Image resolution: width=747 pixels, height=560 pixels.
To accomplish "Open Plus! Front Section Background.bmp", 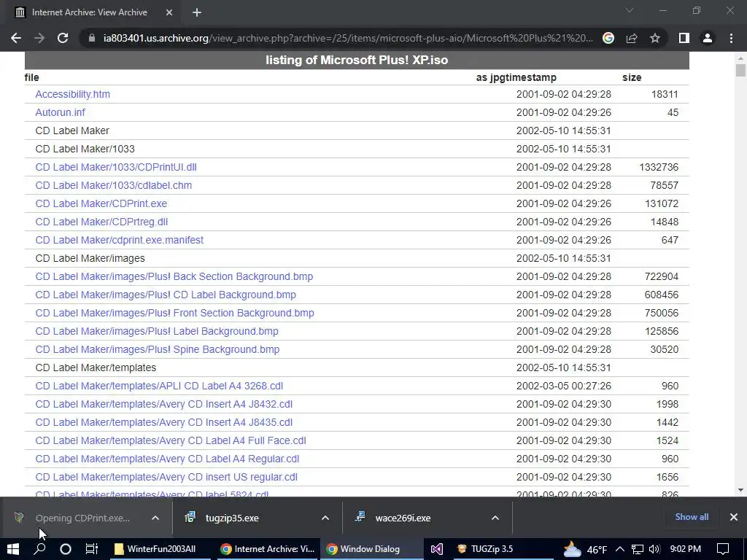I will pos(174,313).
